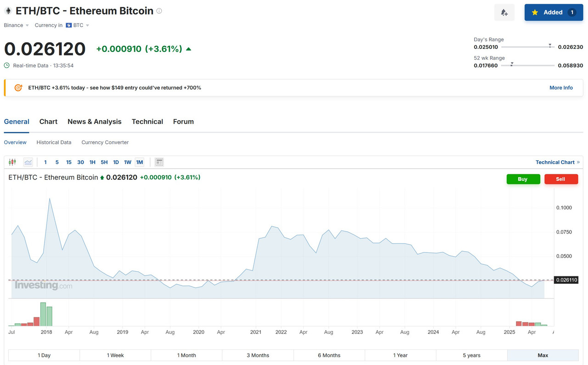Click the 2021 label on time axis
Image resolution: width=588 pixels, height=365 pixels.
tap(256, 332)
